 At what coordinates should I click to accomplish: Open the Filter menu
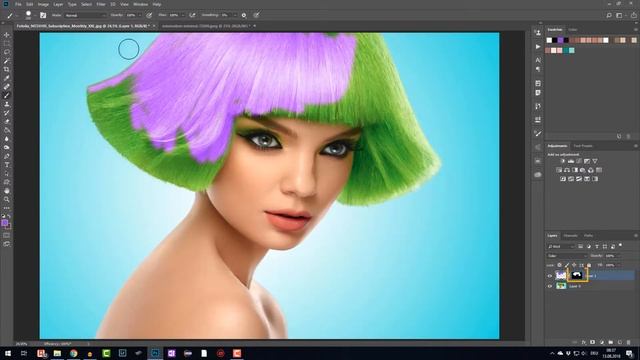point(101,4)
